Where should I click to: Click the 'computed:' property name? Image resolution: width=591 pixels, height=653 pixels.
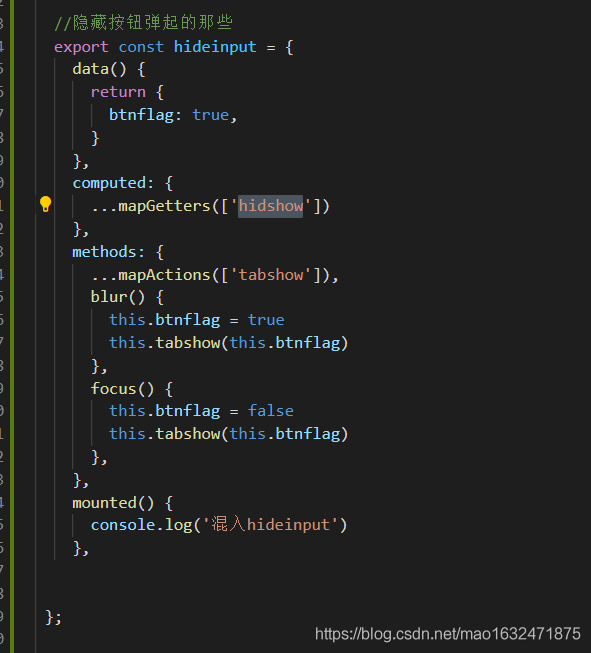(x=113, y=184)
